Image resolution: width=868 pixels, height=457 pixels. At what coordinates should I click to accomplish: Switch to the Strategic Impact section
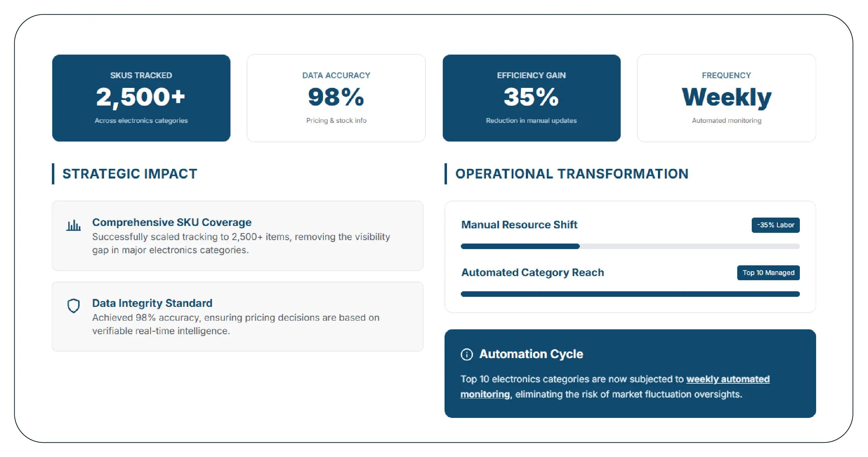coord(129,174)
